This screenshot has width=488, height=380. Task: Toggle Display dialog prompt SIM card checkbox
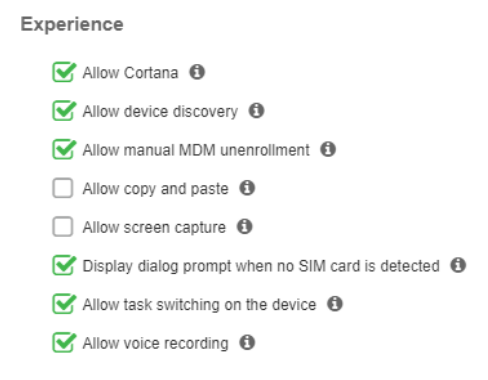pos(63,265)
